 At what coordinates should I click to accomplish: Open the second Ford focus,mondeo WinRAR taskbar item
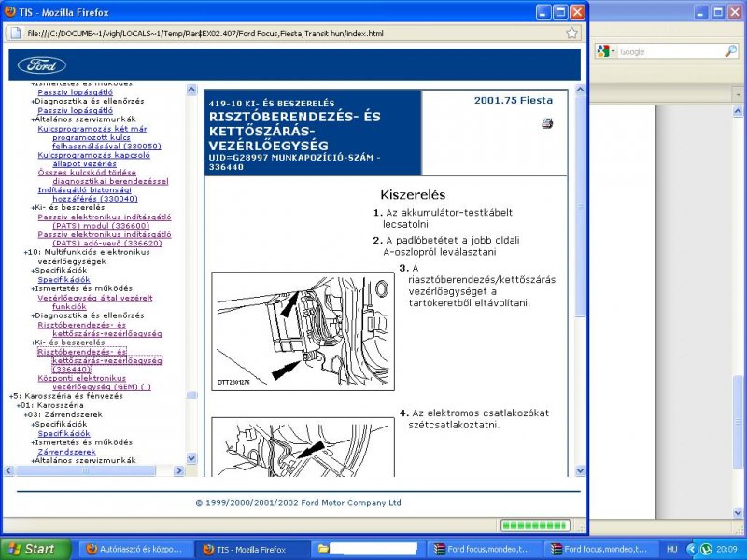coord(599,549)
